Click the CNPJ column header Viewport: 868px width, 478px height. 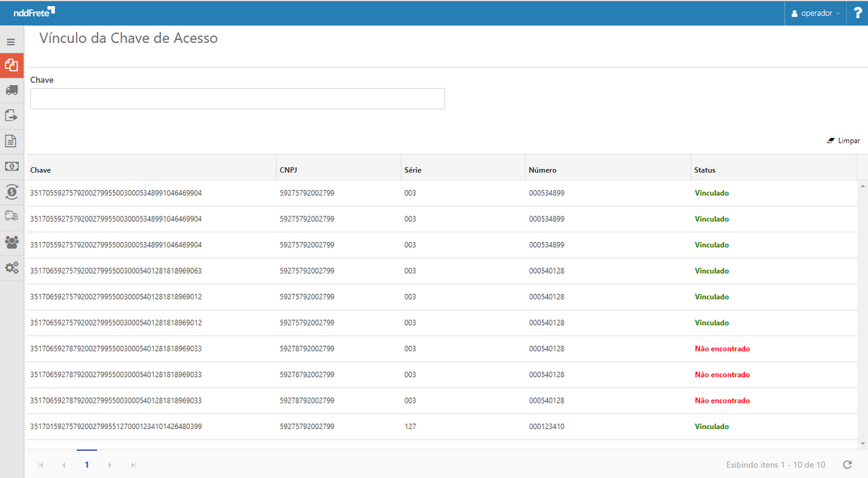pyautogui.click(x=287, y=170)
